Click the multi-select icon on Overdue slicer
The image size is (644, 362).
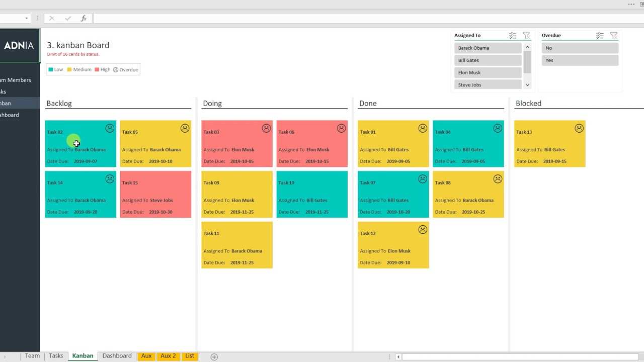coord(600,35)
